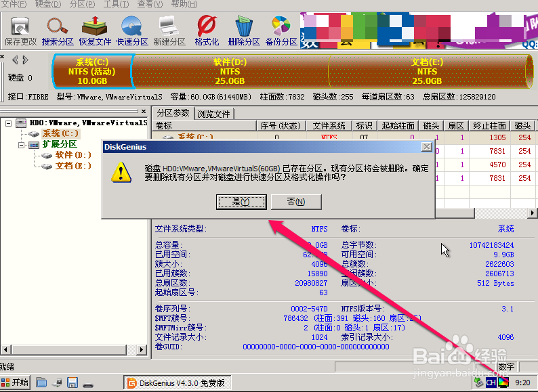The width and height of the screenshot is (538, 392).
Task: Click the floppy disk quick launch icon
Action: (x=73, y=382)
